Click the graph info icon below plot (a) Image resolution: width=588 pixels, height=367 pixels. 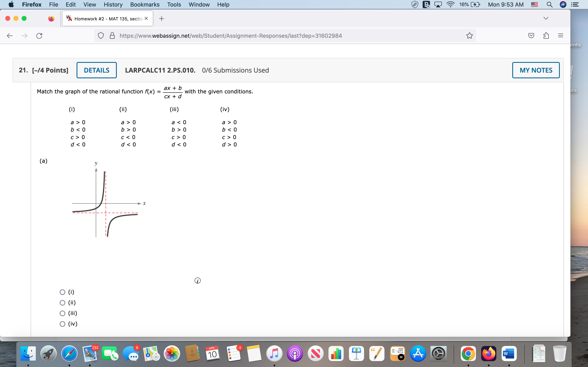(198, 281)
